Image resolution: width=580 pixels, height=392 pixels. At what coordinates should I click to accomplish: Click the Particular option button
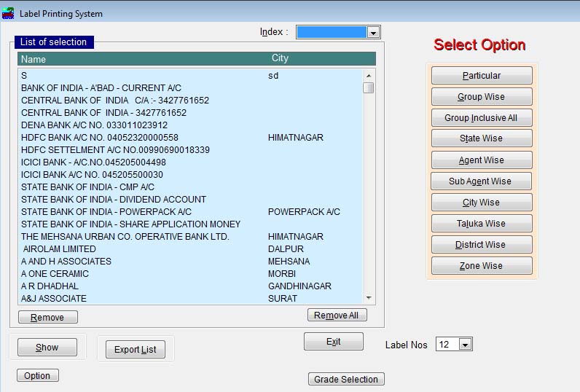tap(482, 76)
